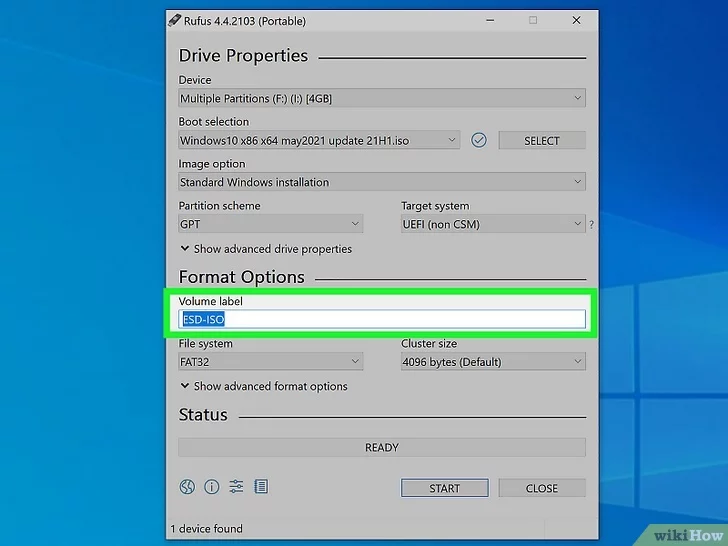Click the Rufus USB icon in title bar

tap(174, 20)
